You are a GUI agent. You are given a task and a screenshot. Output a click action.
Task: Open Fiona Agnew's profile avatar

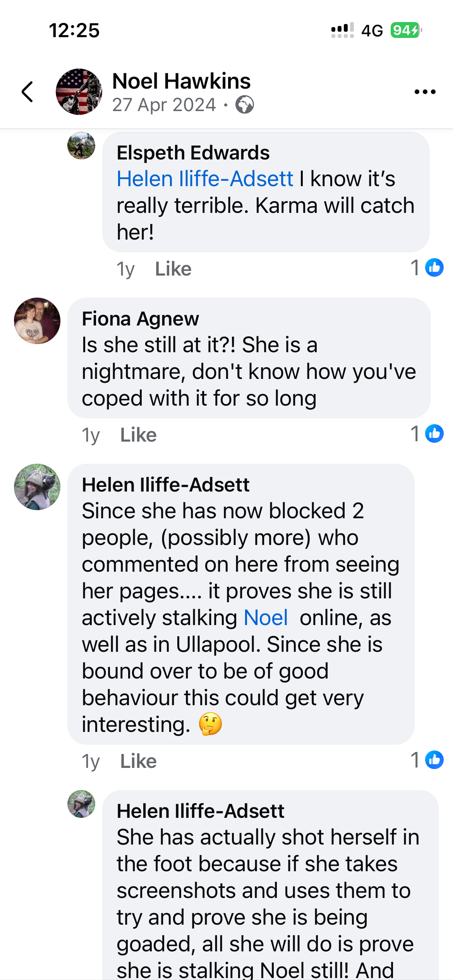[x=37, y=321]
